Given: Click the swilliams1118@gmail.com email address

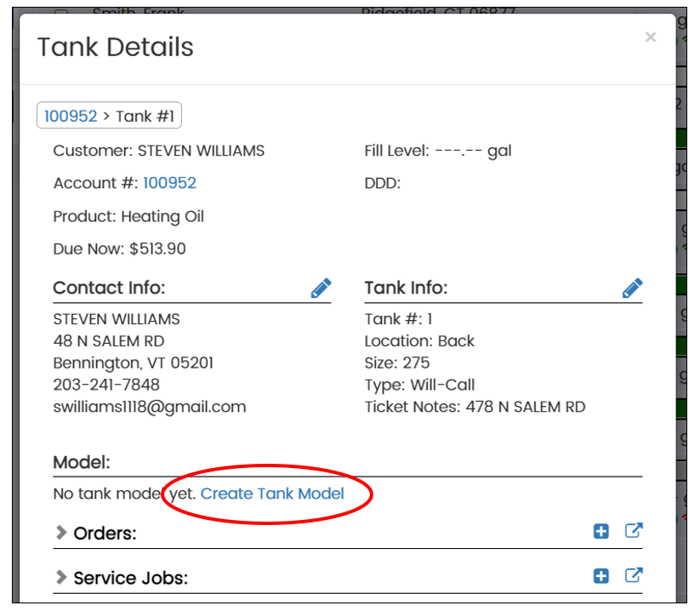Looking at the screenshot, I should pyautogui.click(x=150, y=407).
